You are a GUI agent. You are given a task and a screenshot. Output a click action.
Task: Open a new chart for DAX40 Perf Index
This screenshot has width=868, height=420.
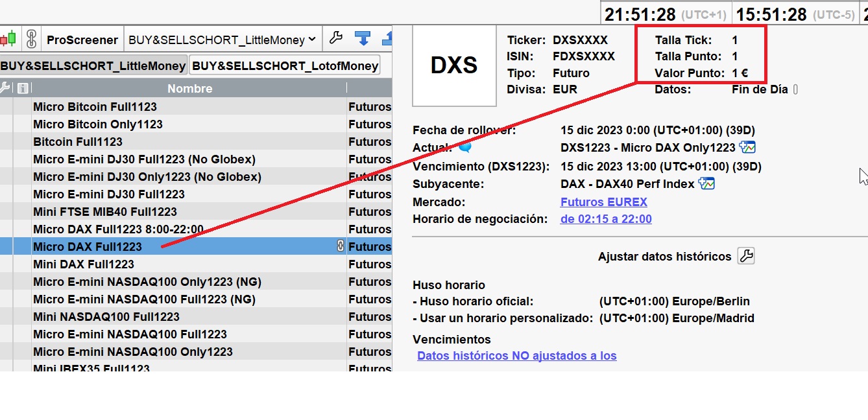(x=706, y=184)
